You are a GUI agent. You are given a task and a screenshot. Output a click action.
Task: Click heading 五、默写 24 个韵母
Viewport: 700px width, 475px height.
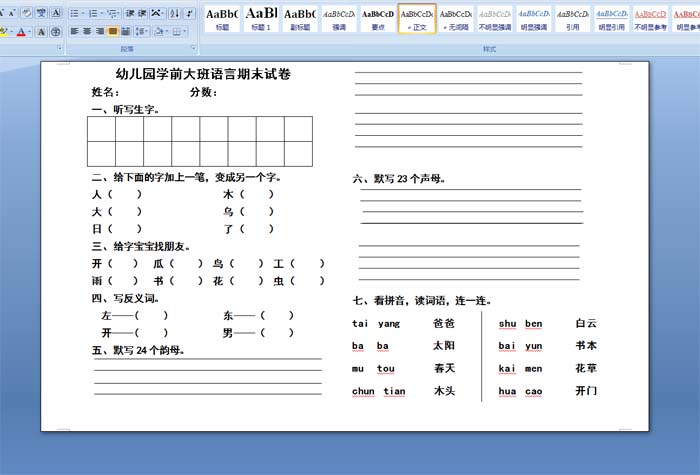tap(138, 350)
